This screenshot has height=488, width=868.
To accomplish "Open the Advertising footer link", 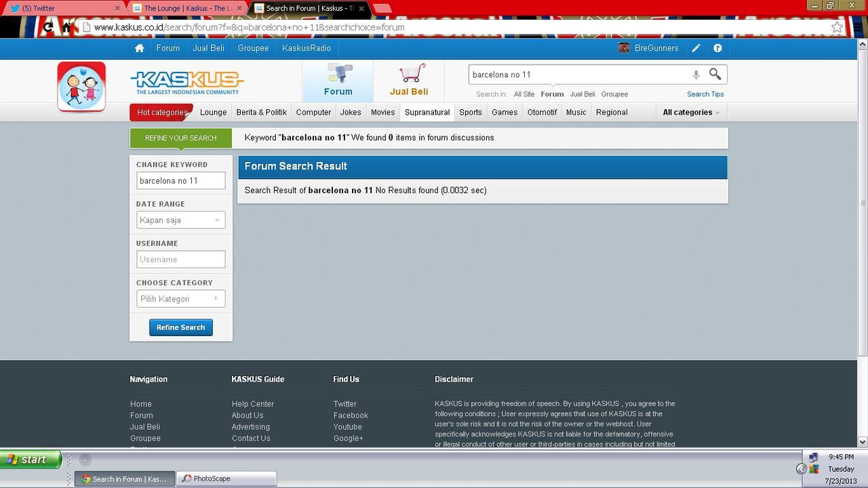I will [251, 427].
